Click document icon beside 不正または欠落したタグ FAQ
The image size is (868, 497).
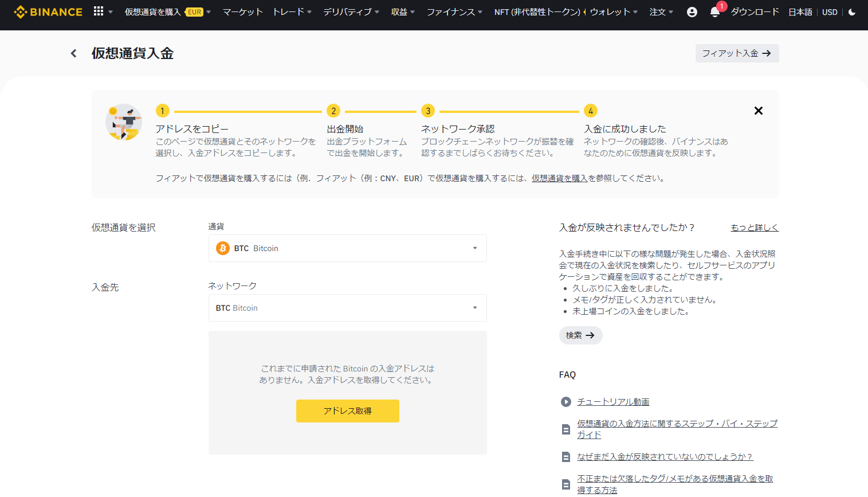pyautogui.click(x=566, y=484)
